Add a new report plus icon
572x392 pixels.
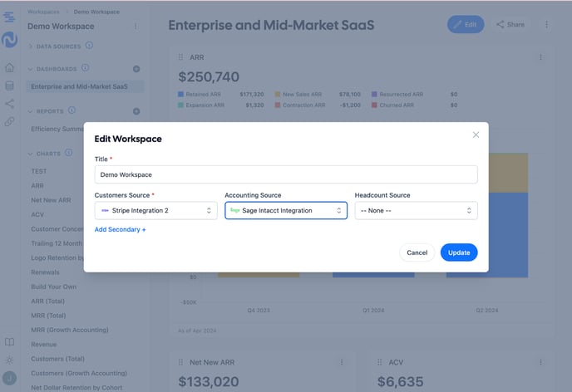[136, 111]
